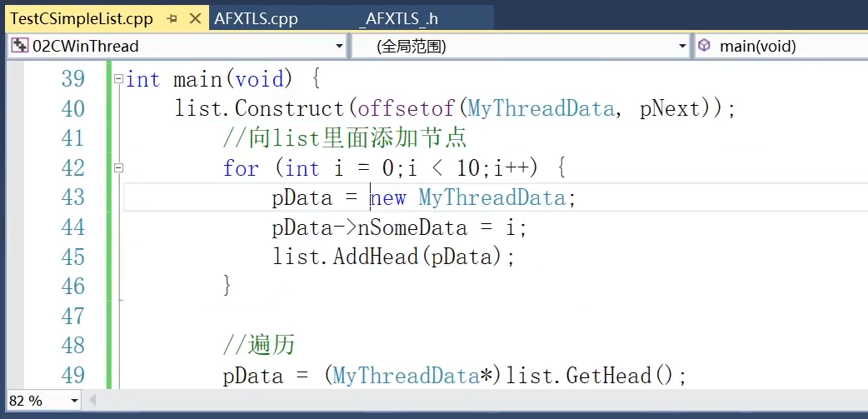
Task: Pin the TestCSimpleList.cpp tab
Action: [x=172, y=19]
